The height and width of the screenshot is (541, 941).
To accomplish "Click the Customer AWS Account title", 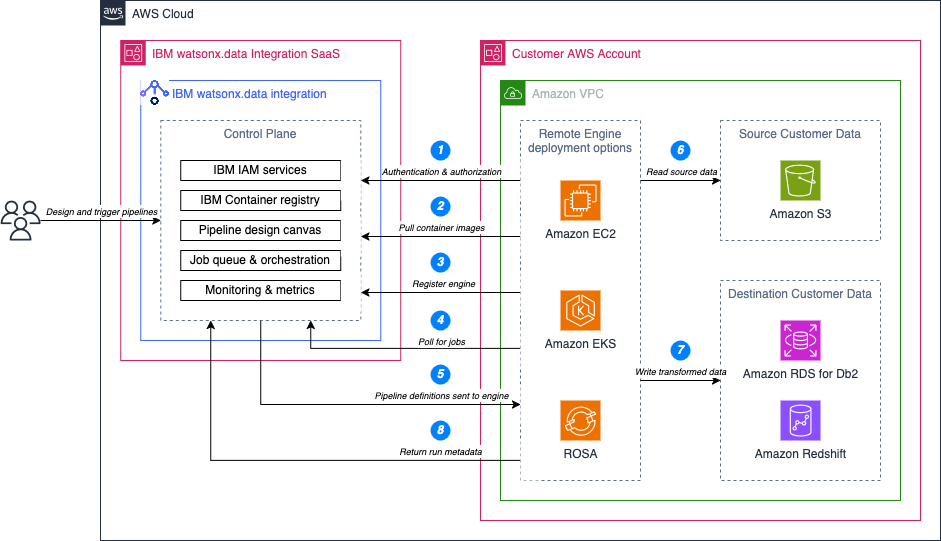I will (576, 54).
